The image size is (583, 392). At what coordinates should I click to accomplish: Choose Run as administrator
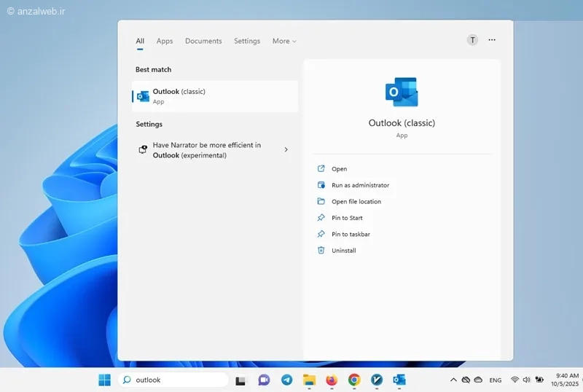point(353,185)
